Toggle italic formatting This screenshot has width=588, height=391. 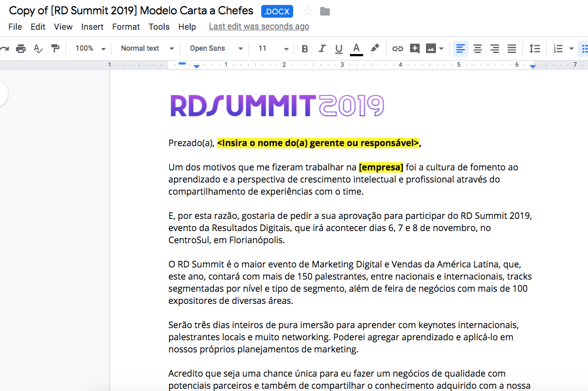coord(322,49)
